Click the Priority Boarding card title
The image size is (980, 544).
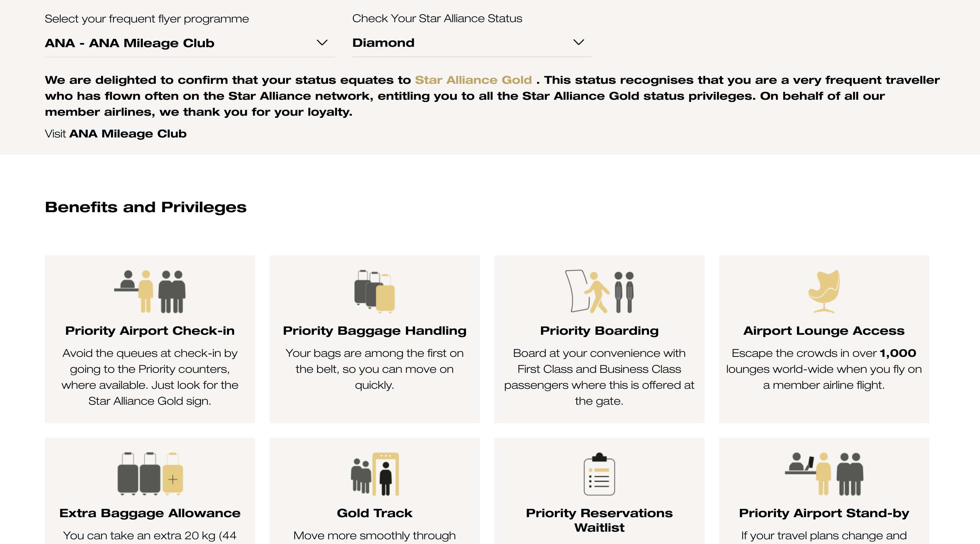coord(599,330)
